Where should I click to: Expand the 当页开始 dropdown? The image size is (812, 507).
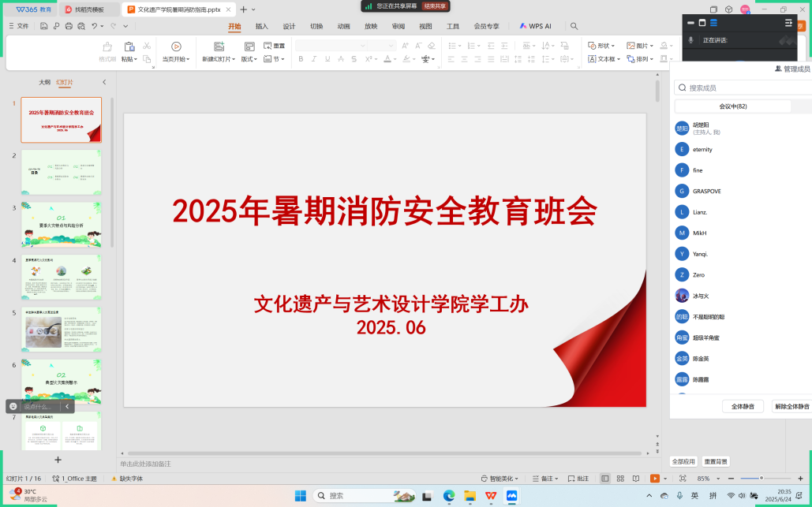coord(176,59)
